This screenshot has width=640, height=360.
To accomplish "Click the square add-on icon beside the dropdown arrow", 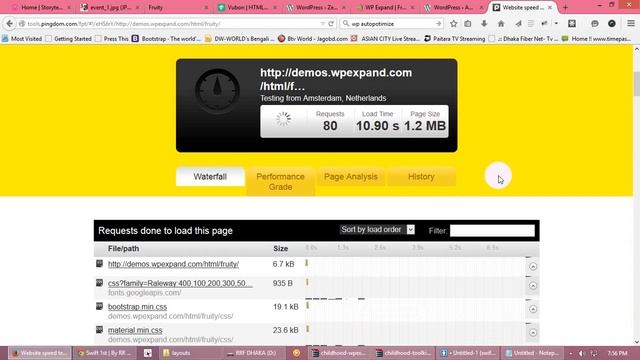I will [572, 24].
